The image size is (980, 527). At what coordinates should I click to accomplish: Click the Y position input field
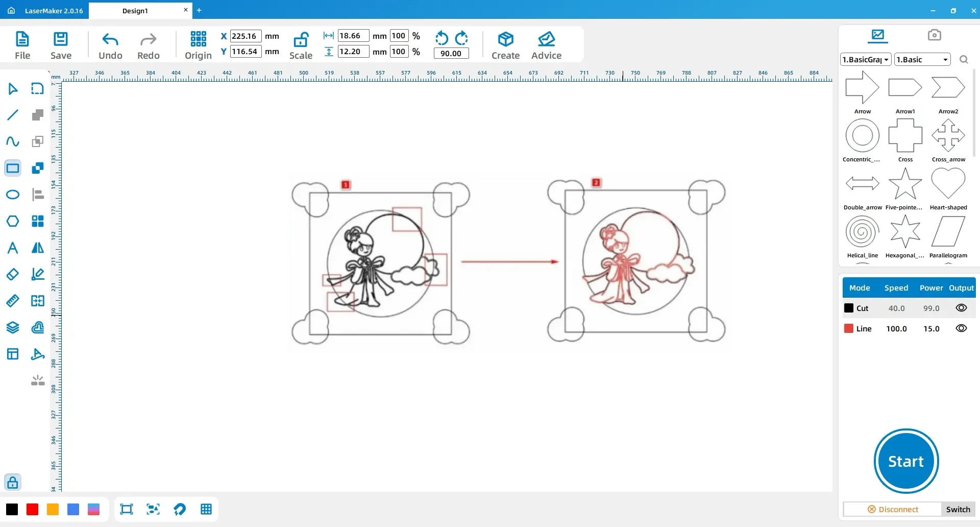click(246, 51)
